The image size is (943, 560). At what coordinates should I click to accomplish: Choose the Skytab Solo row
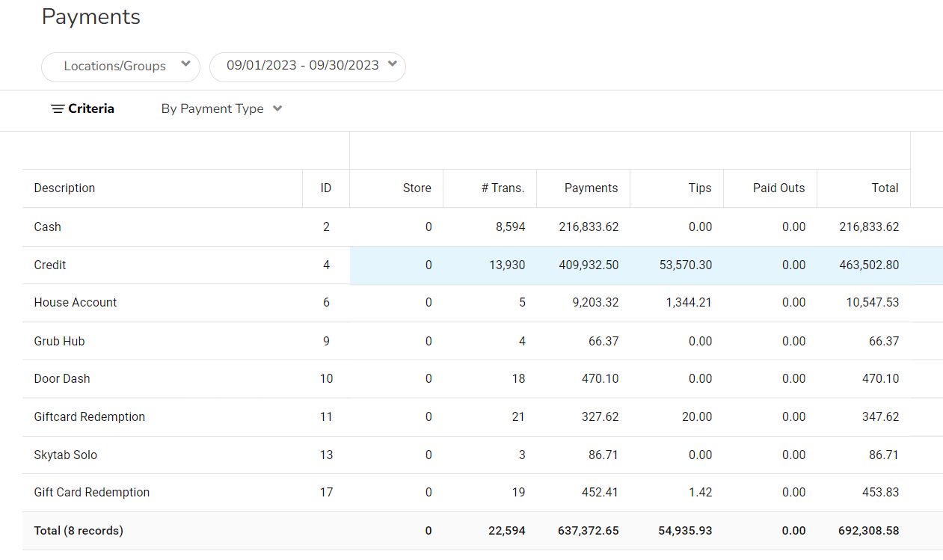pyautogui.click(x=66, y=455)
